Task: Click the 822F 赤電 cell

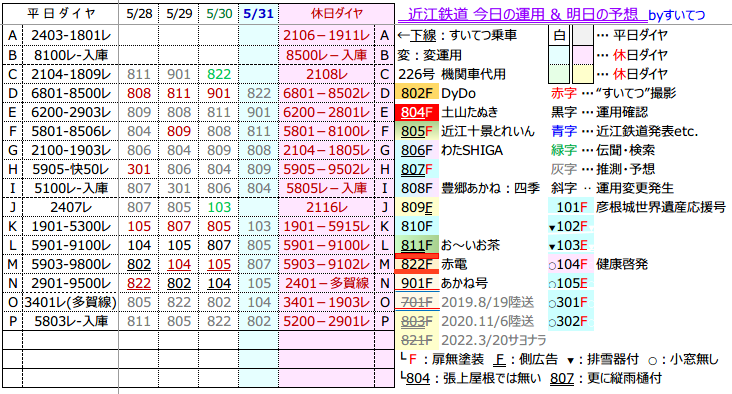Action: tap(417, 264)
